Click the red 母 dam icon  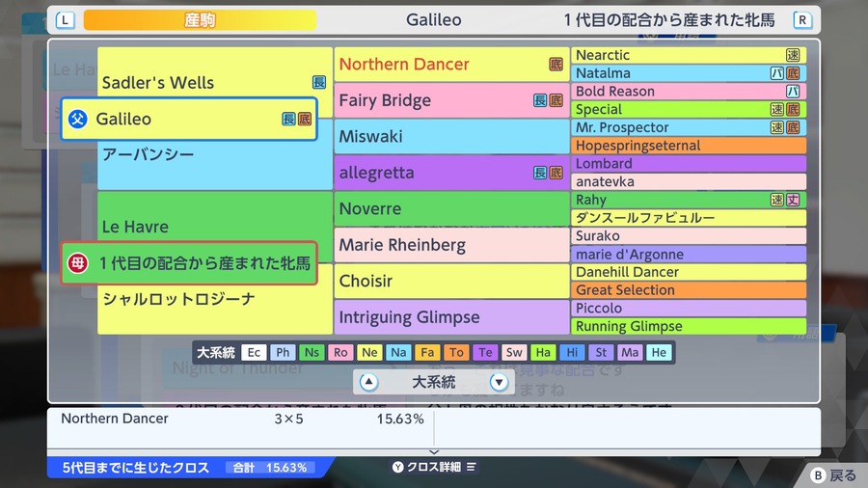tap(78, 263)
